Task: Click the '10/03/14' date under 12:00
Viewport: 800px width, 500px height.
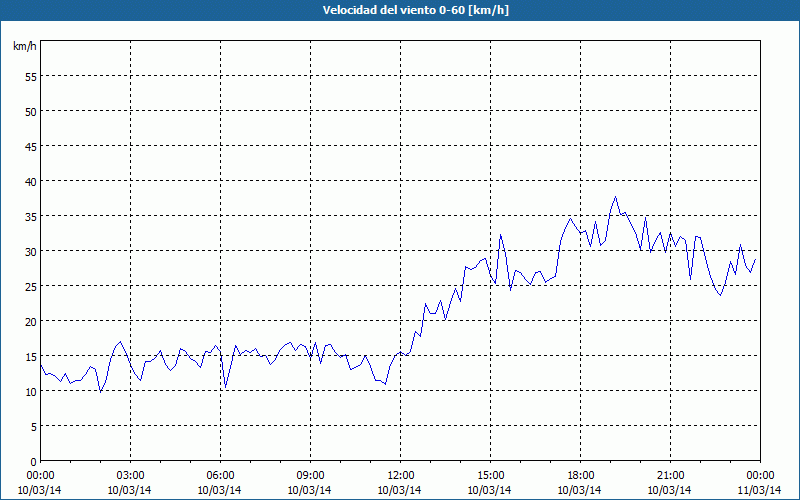Action: [x=399, y=490]
